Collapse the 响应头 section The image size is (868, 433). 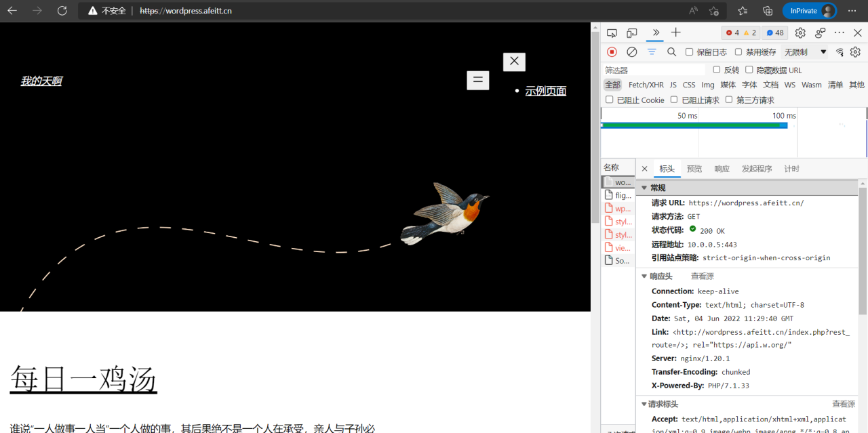(644, 276)
